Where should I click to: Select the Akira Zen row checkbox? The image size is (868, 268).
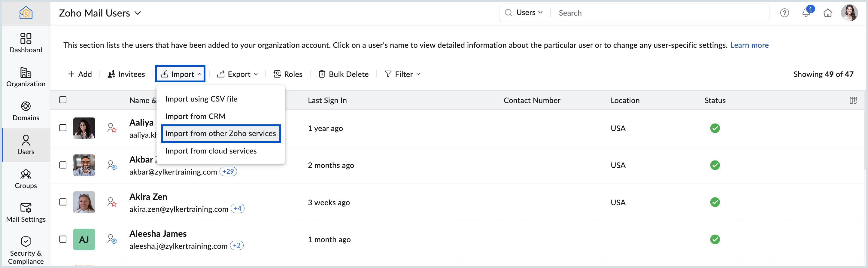[63, 202]
